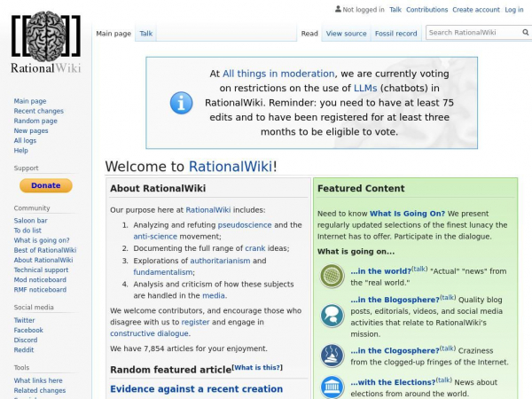Click the user icon beside Not logged in
Image resolution: width=532 pixels, height=399 pixels.
pos(338,9)
